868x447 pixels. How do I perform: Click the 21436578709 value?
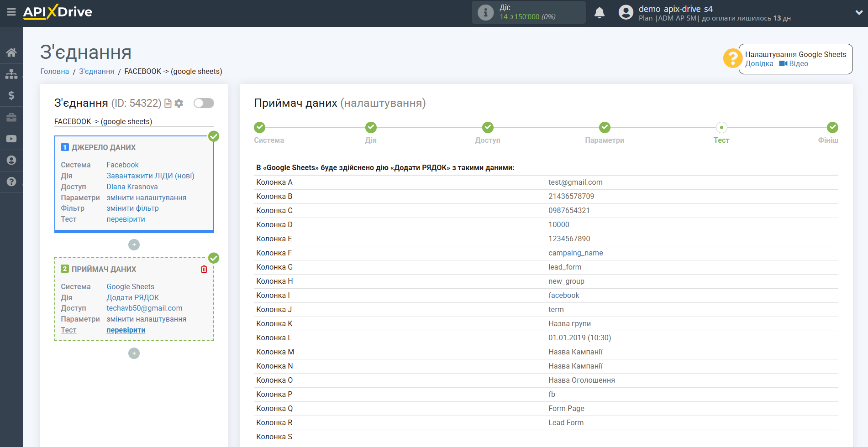[x=571, y=196]
